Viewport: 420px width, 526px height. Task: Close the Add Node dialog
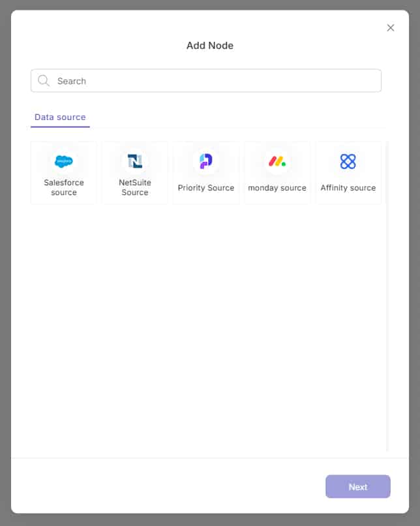coord(391,28)
